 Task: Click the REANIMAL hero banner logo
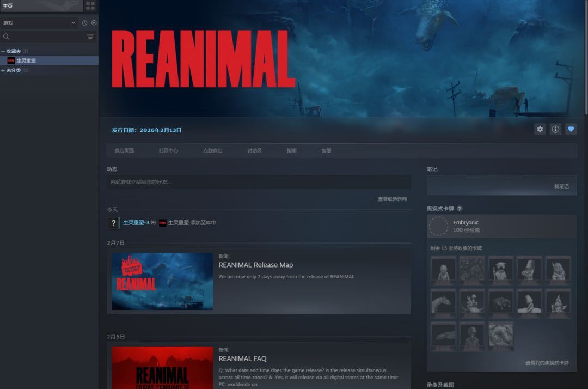pos(203,59)
